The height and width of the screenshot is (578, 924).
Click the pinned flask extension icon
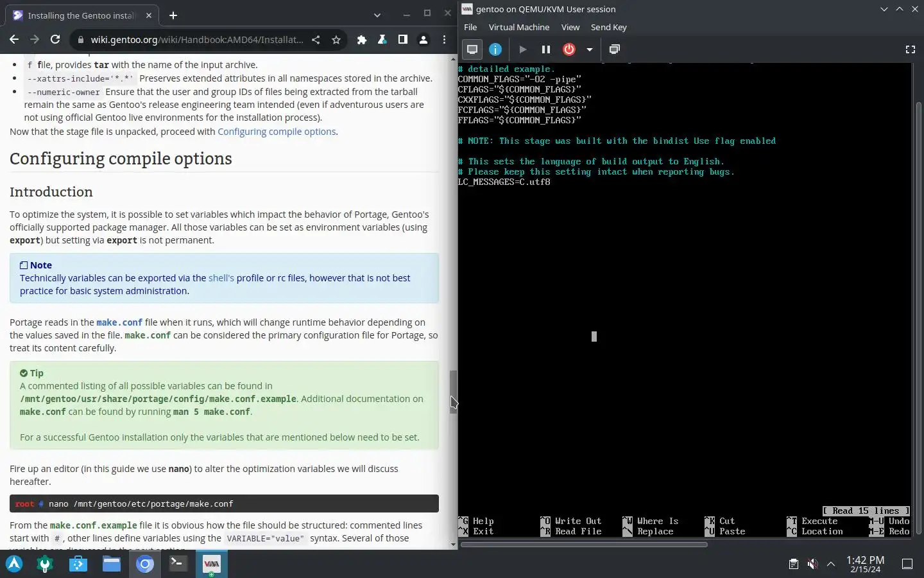(382, 39)
